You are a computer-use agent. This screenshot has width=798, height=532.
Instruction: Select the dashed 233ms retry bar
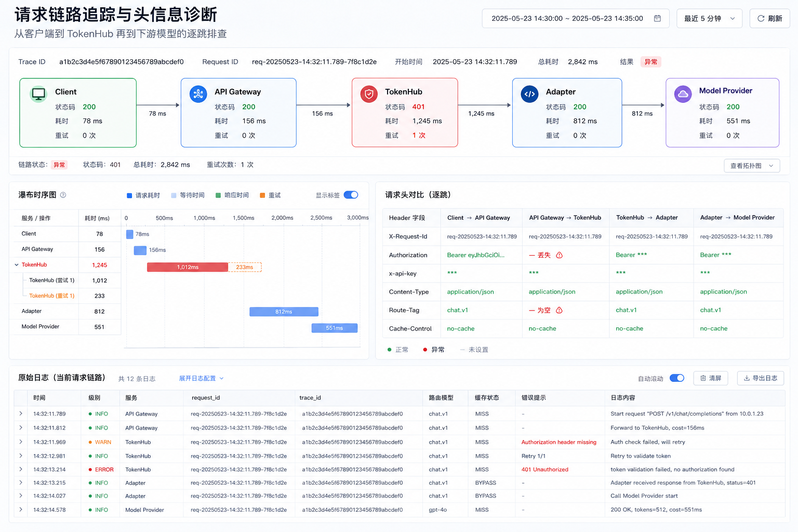point(245,267)
